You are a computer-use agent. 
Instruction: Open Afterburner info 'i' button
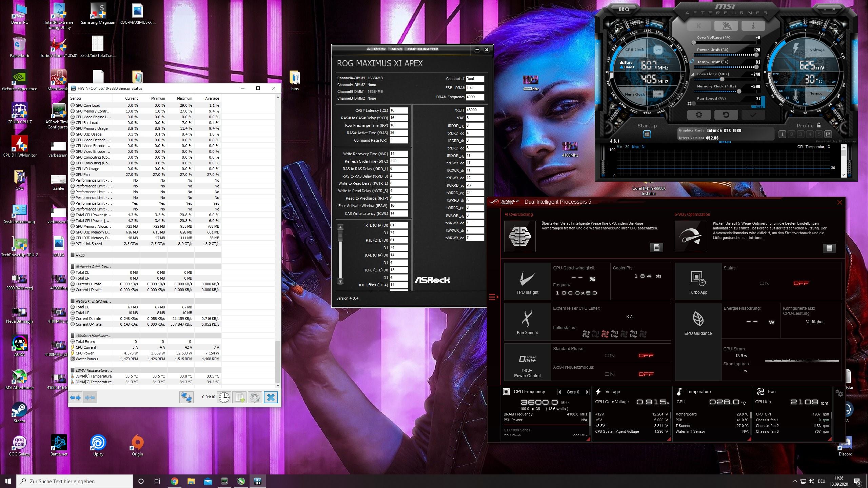click(753, 25)
